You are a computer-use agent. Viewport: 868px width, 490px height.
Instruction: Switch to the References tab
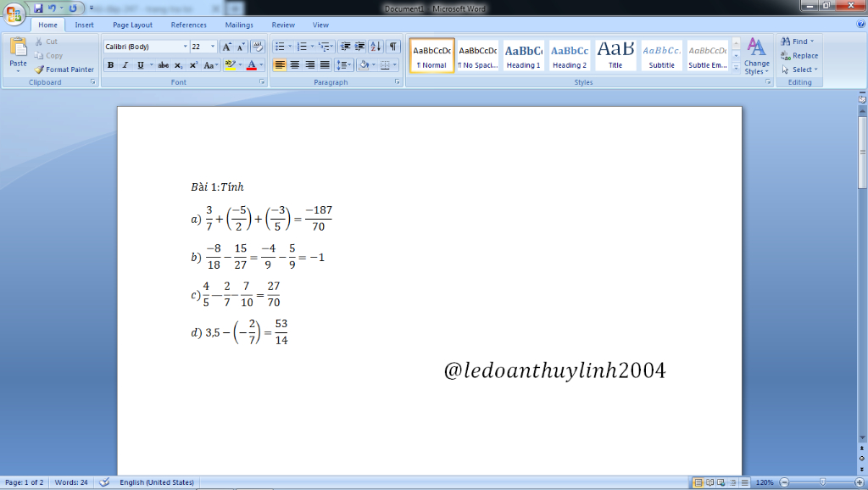point(188,25)
